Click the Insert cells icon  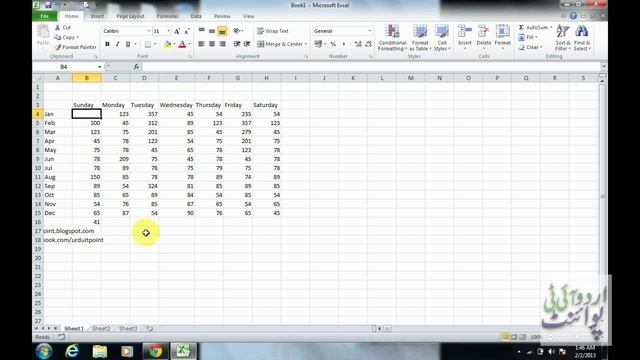(x=464, y=31)
